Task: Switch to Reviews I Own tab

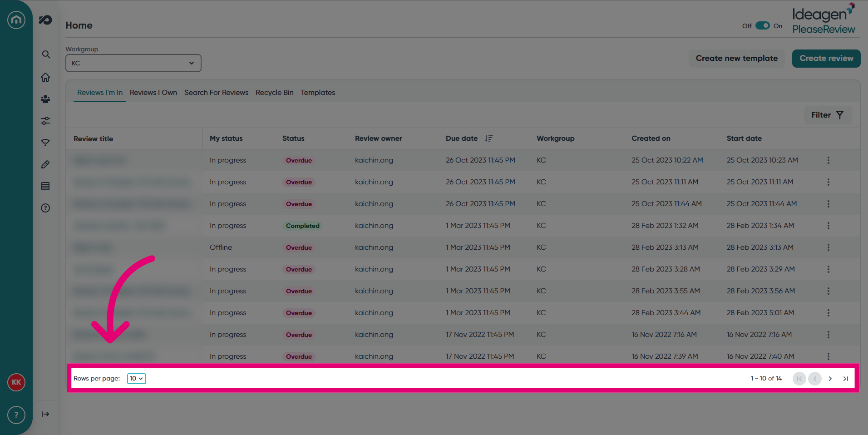Action: click(153, 93)
